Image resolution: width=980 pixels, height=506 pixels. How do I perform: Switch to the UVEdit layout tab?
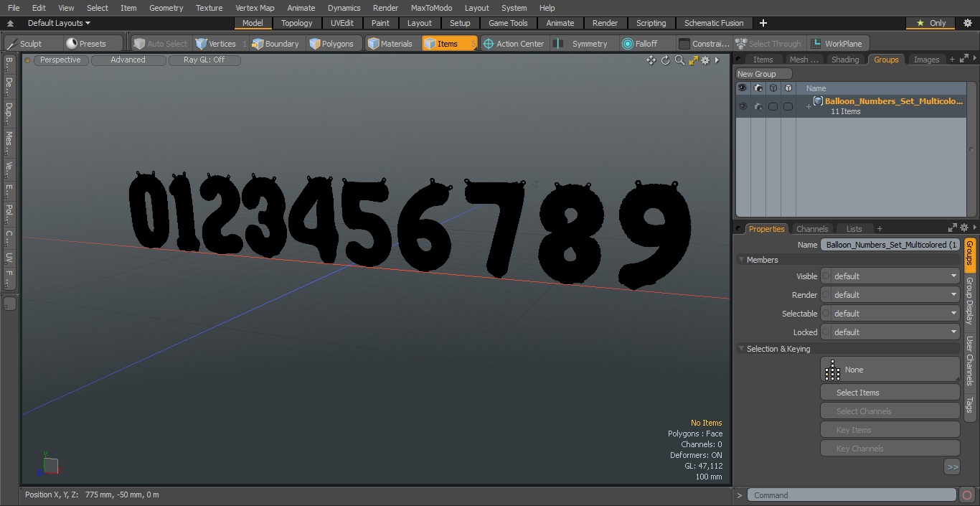[x=342, y=23]
